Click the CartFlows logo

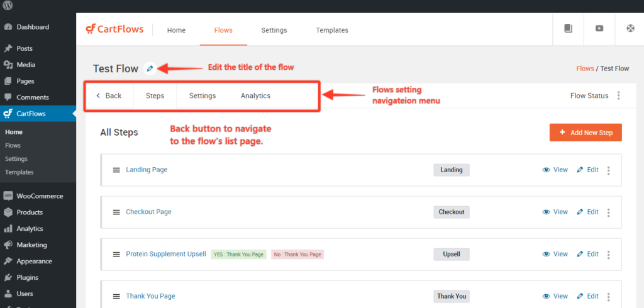click(114, 29)
